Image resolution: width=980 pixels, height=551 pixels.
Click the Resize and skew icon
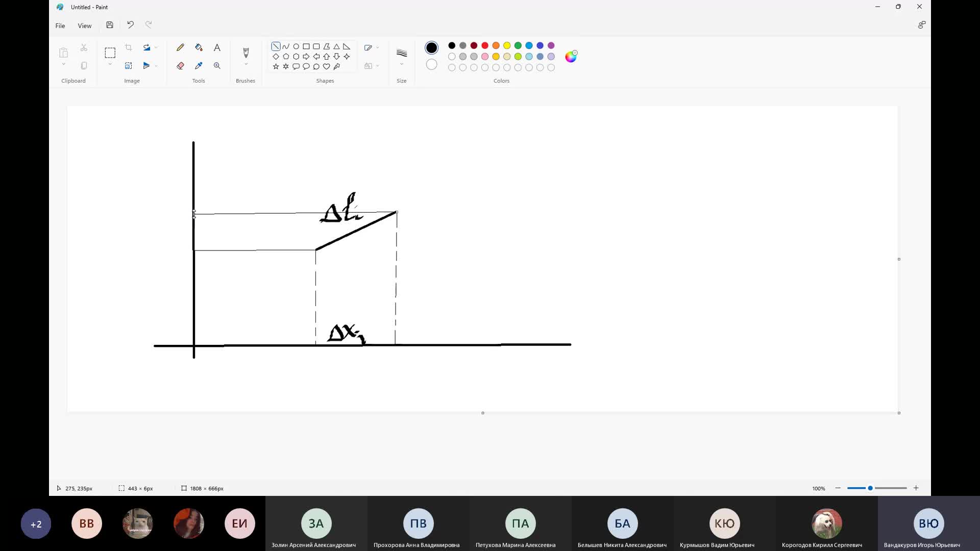(x=129, y=66)
